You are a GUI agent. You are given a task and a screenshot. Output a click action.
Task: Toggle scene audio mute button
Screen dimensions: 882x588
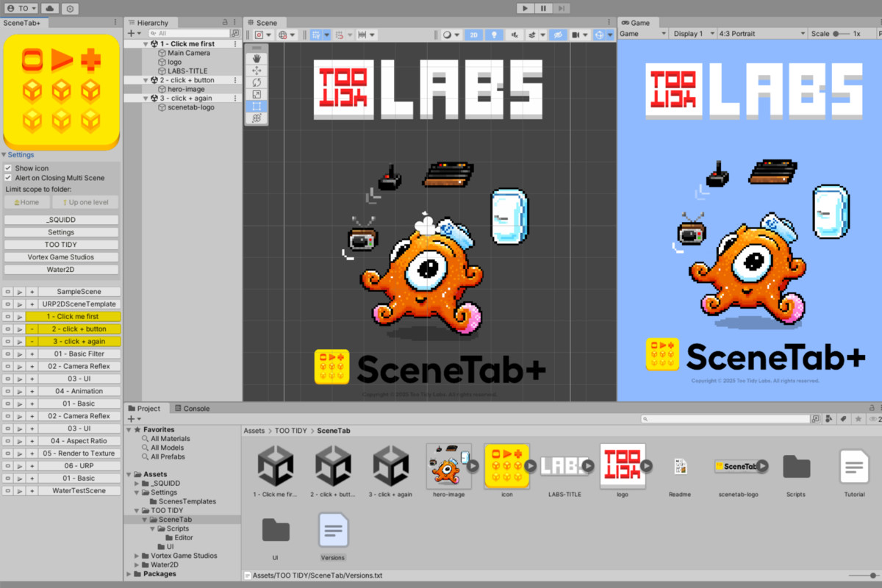(x=514, y=35)
